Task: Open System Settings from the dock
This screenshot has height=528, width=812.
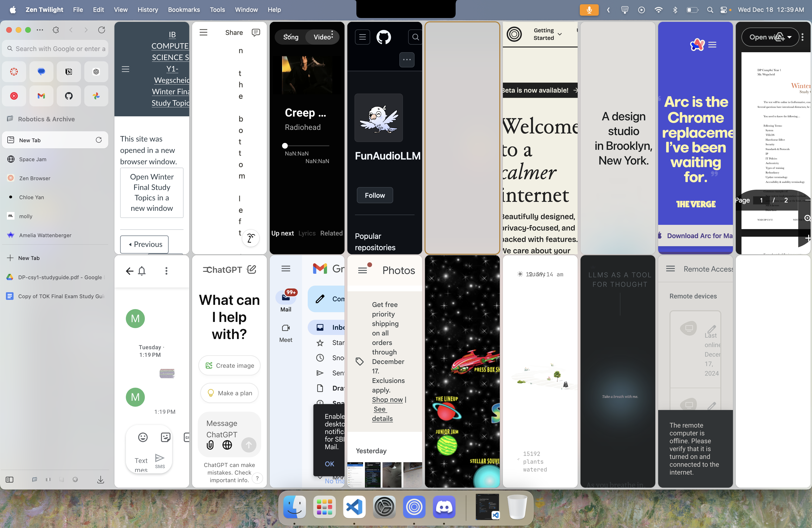Action: 384,507
